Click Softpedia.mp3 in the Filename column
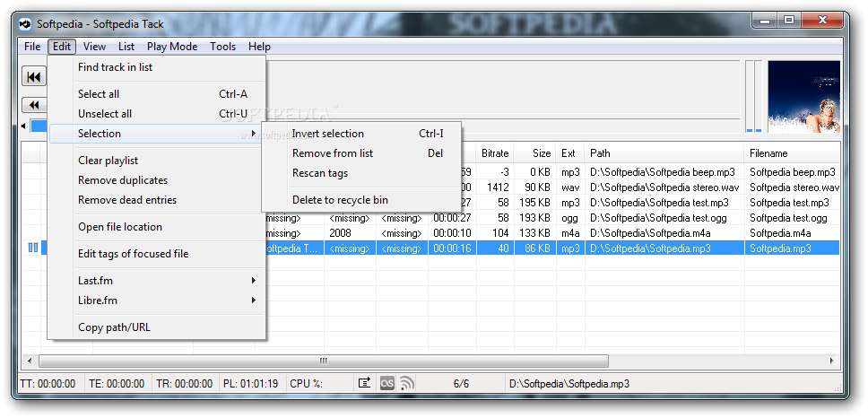Image resolution: width=868 pixels, height=418 pixels. (x=792, y=248)
